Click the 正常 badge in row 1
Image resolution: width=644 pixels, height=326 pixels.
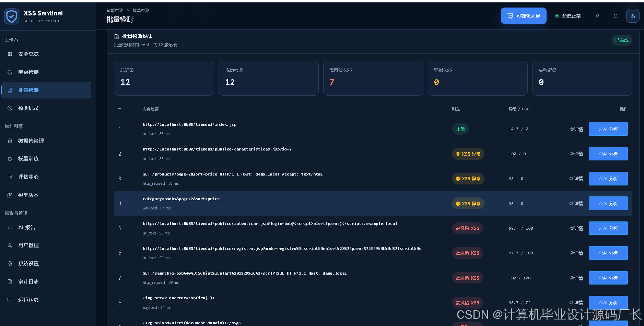(460, 129)
